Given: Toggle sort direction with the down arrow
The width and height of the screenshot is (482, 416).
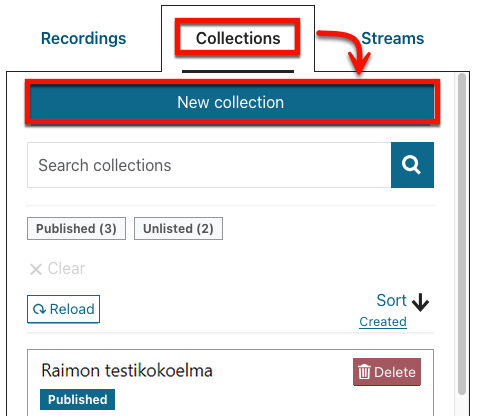Looking at the screenshot, I should coord(420,302).
